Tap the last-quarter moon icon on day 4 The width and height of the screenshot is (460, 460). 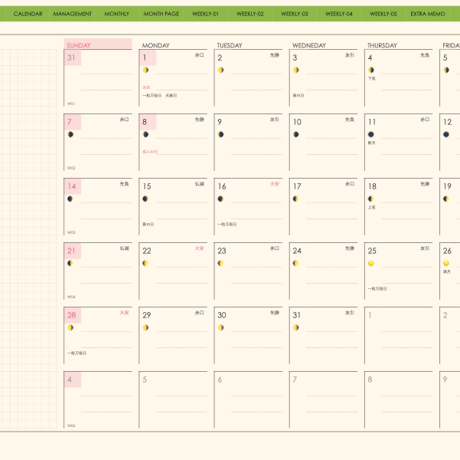(371, 70)
